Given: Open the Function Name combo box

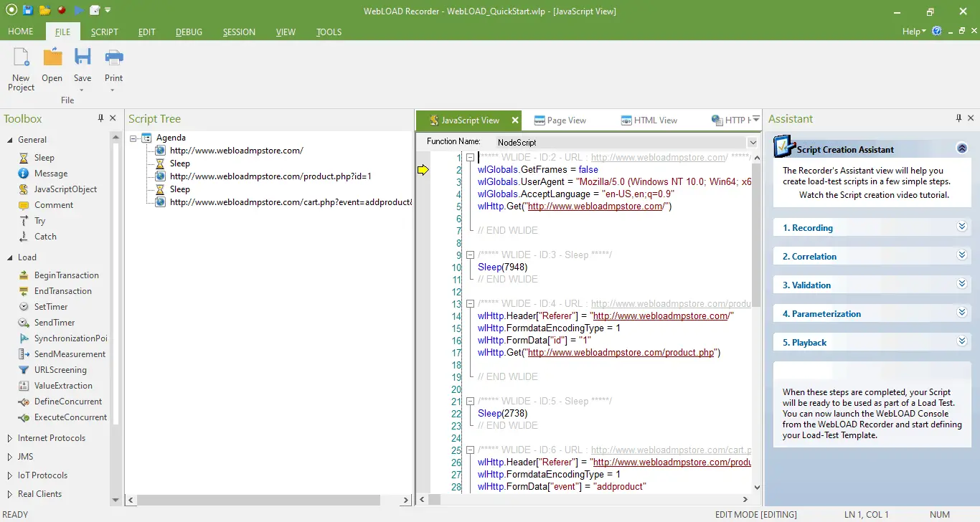Looking at the screenshot, I should (x=753, y=142).
